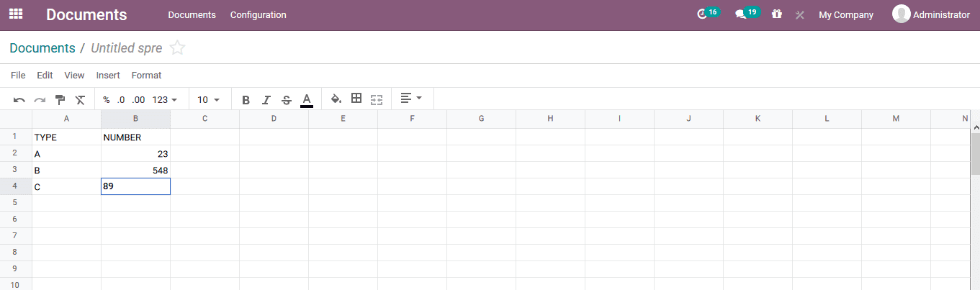Click the clear formatting icon

(80, 100)
